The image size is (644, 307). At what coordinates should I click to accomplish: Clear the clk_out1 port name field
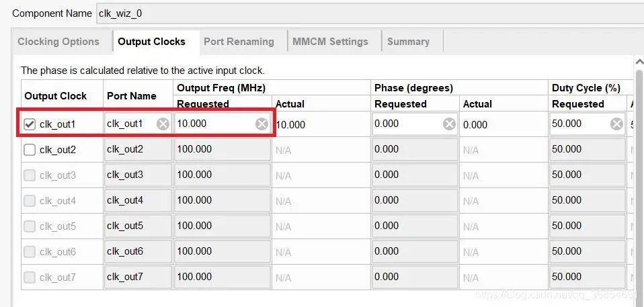[x=163, y=124]
